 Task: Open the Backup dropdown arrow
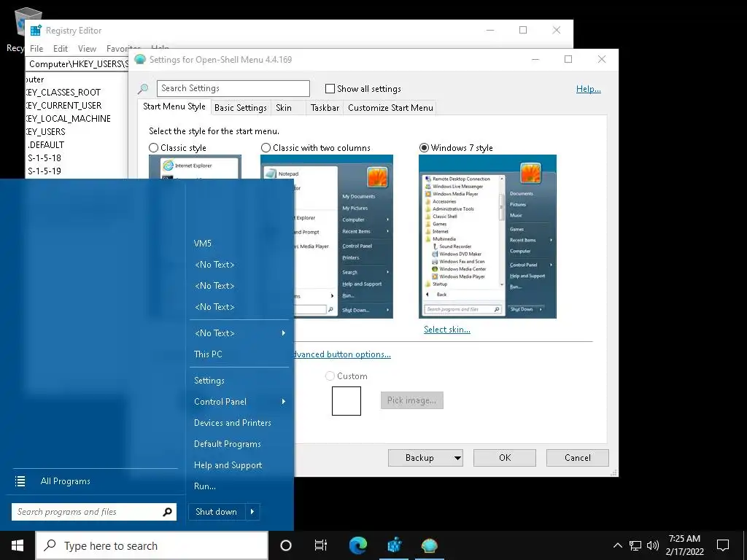tap(457, 458)
